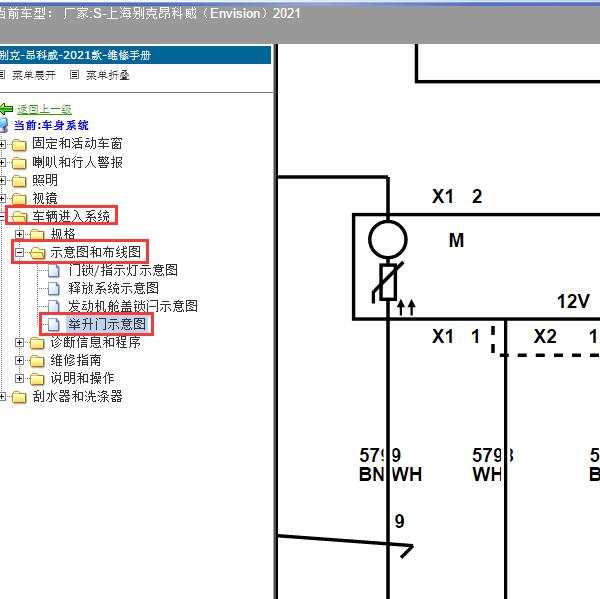Select 诊断信息和程序 tree item
The height and width of the screenshot is (599, 600).
(96, 342)
